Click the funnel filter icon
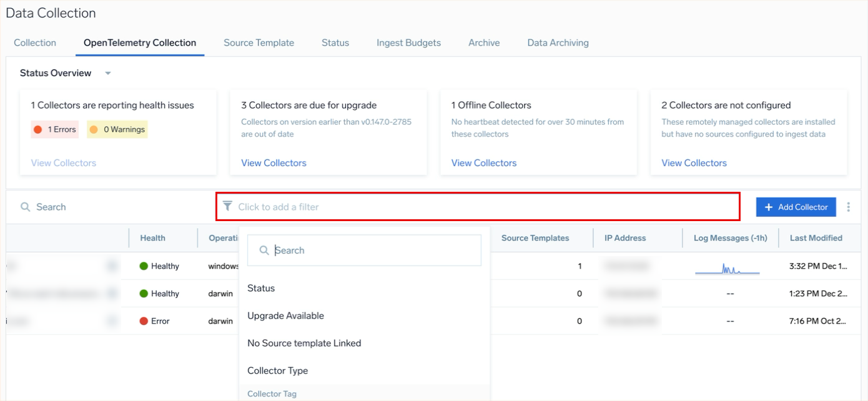The height and width of the screenshot is (401, 868). pos(227,206)
